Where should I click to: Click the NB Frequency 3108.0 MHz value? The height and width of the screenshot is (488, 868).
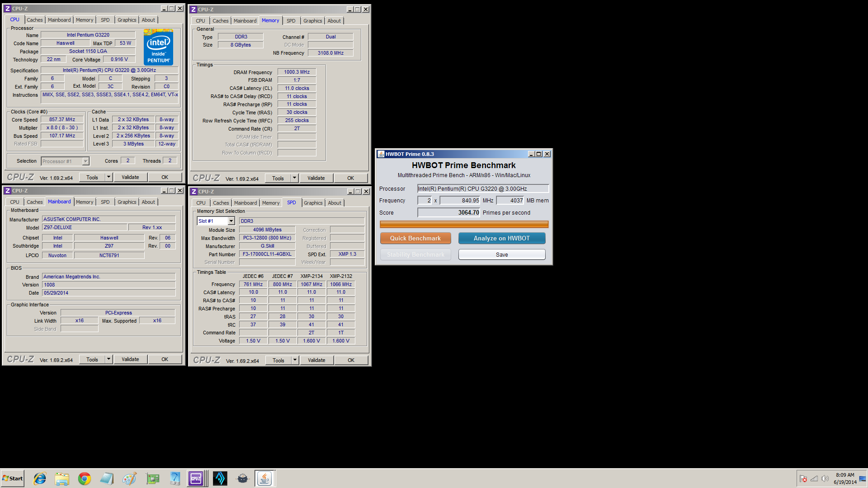[330, 53]
